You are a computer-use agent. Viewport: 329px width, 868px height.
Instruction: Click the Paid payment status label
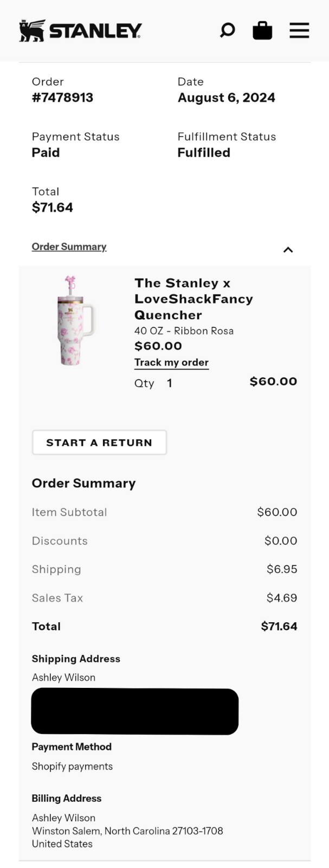pos(46,152)
